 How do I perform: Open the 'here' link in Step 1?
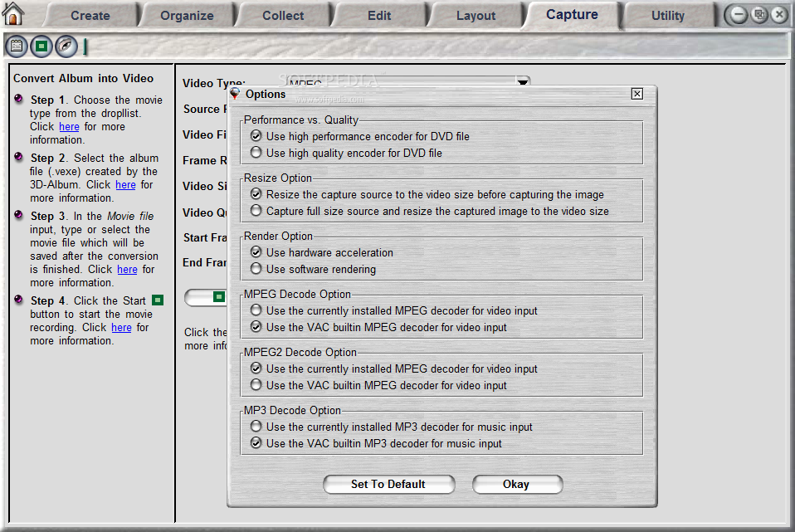tap(69, 127)
